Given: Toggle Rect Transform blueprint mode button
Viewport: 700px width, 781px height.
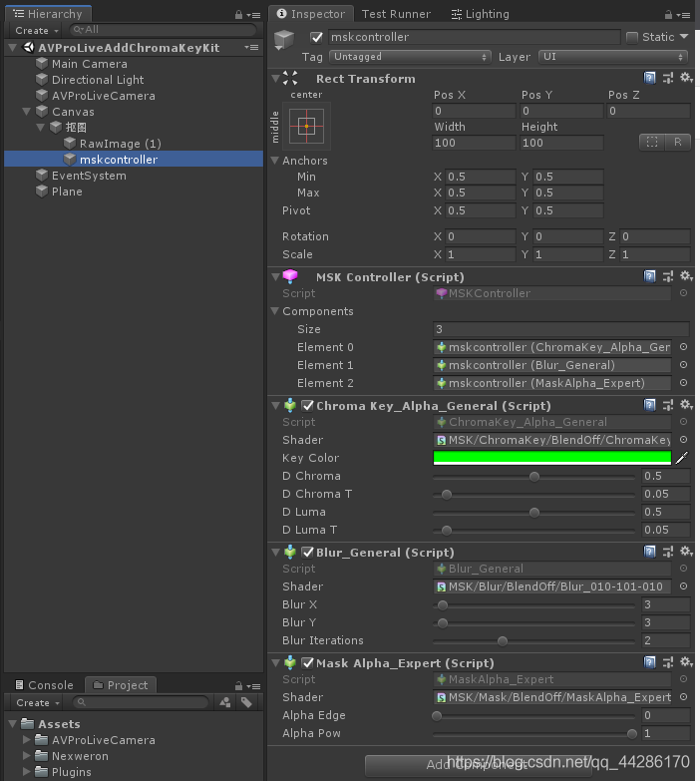Looking at the screenshot, I should [x=652, y=142].
